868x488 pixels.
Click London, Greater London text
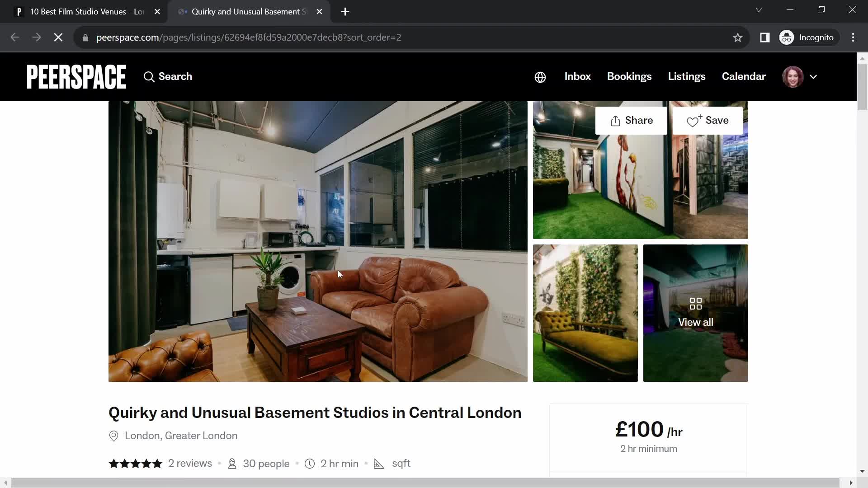pos(181,436)
